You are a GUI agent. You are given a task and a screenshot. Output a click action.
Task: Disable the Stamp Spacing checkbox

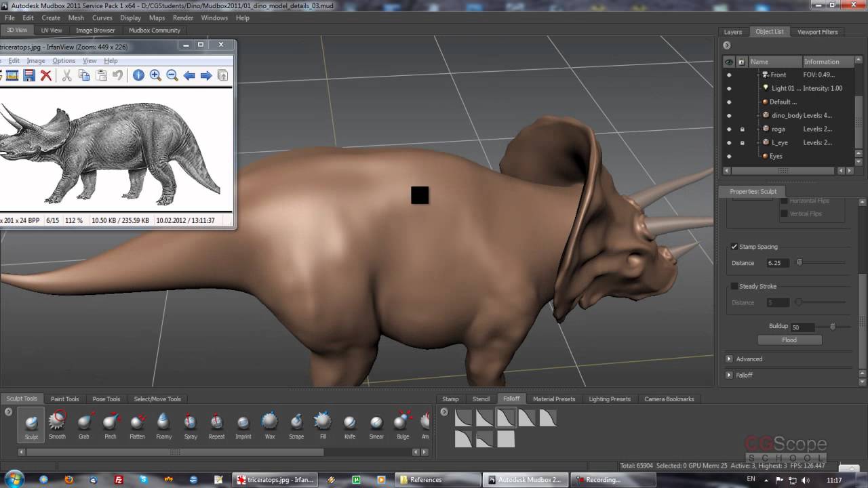[734, 247]
